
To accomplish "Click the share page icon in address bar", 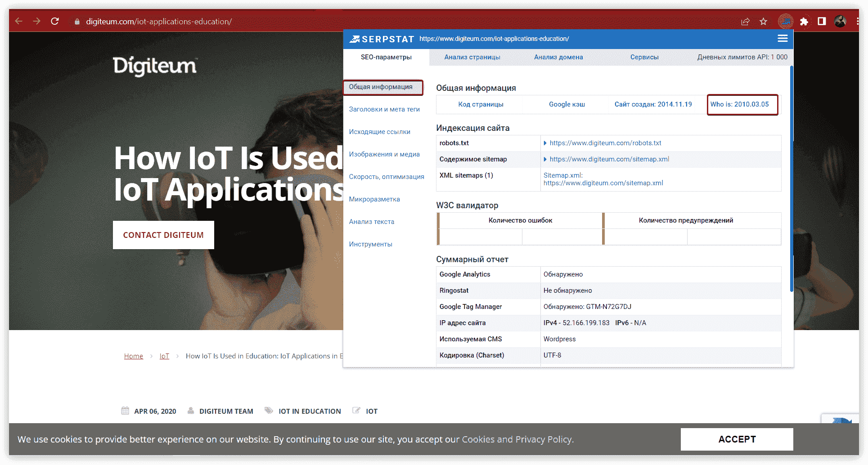I will (745, 22).
